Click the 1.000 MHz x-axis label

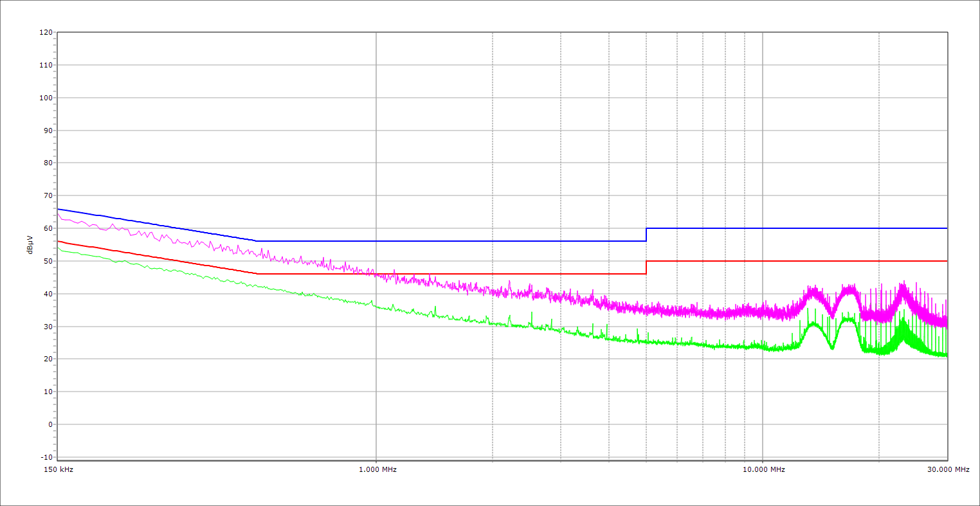point(377,469)
